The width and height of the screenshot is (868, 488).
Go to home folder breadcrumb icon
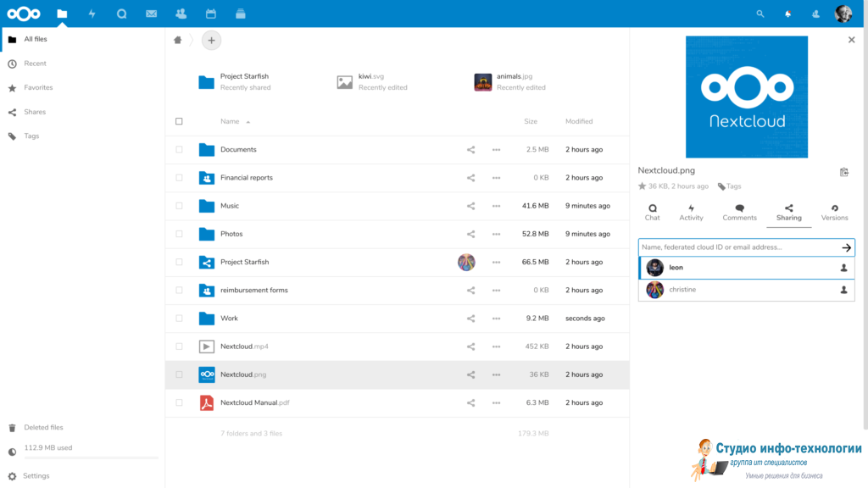178,40
